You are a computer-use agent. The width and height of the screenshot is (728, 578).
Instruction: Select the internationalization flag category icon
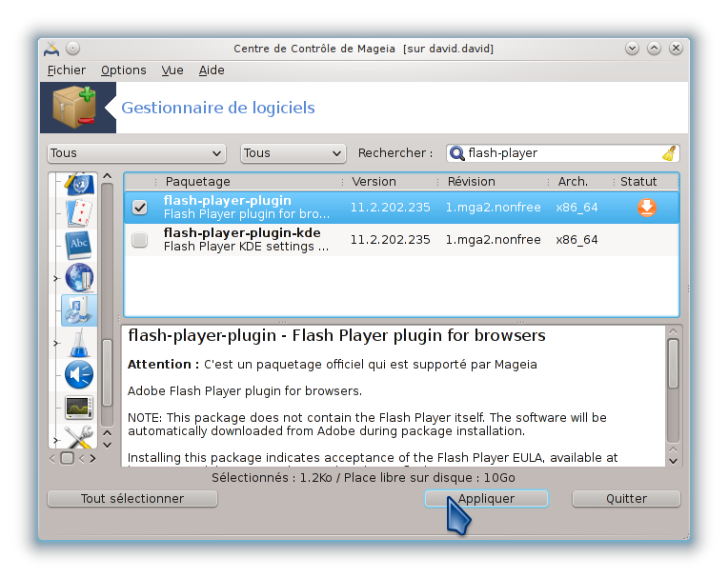(x=79, y=184)
